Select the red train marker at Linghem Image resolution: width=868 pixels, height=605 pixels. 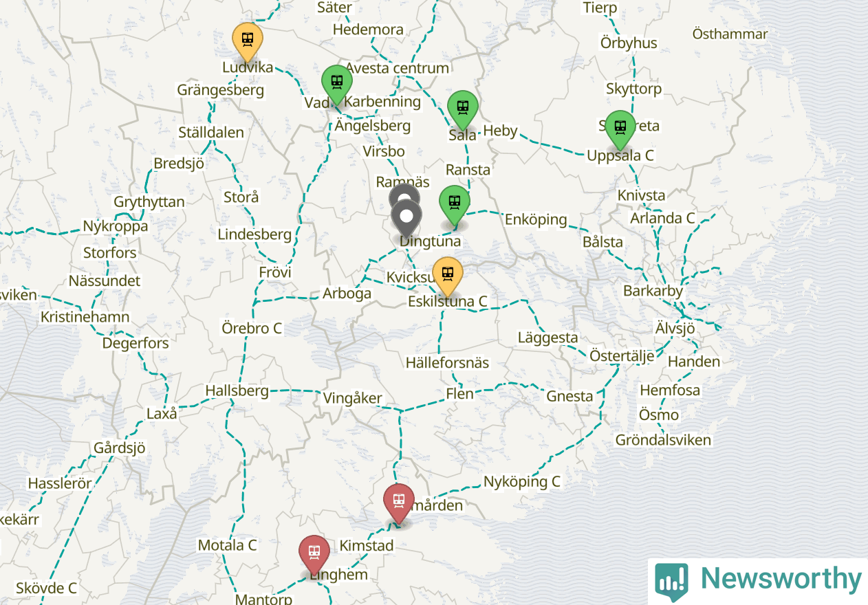click(314, 553)
